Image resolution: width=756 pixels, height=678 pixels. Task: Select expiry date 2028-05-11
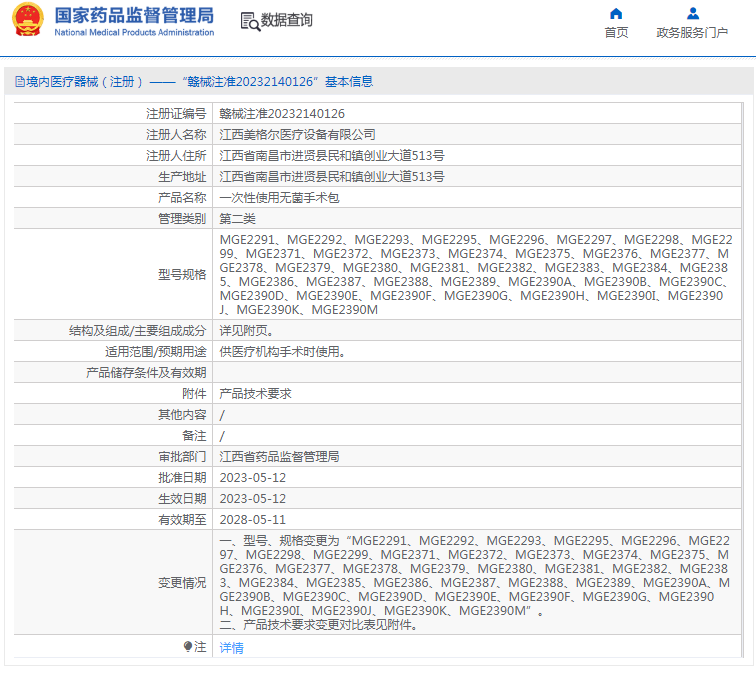coord(253,519)
